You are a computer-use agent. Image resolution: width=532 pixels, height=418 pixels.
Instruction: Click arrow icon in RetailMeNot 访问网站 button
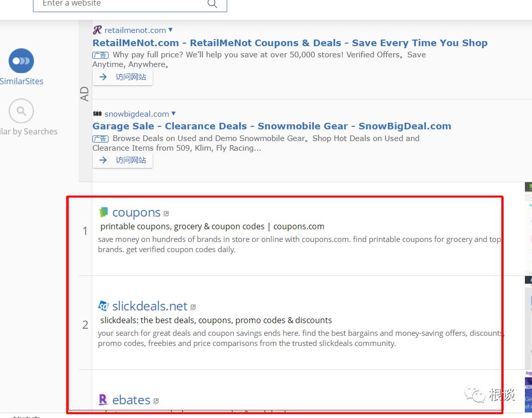pos(103,77)
